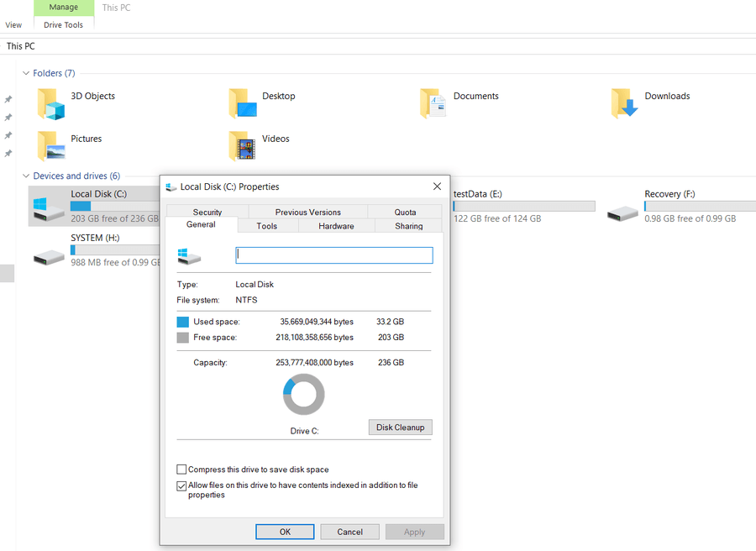This screenshot has width=756, height=551.
Task: Open the Pictures folder icon
Action: coord(50,145)
